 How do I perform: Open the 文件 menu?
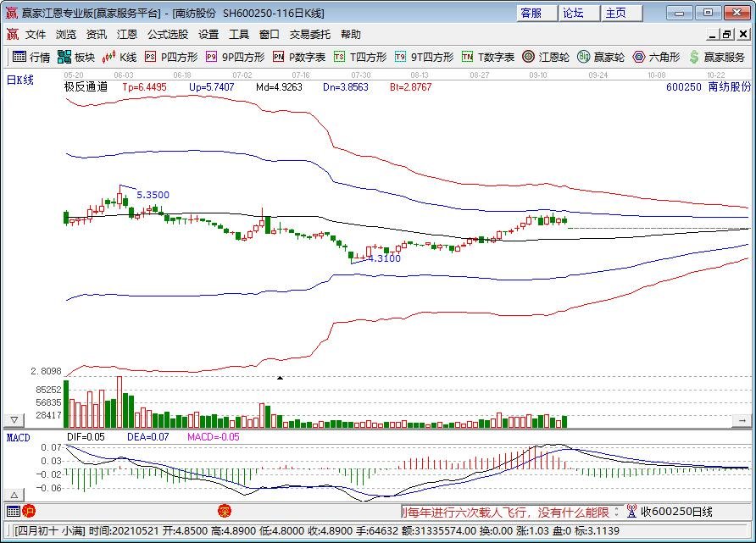(36, 34)
